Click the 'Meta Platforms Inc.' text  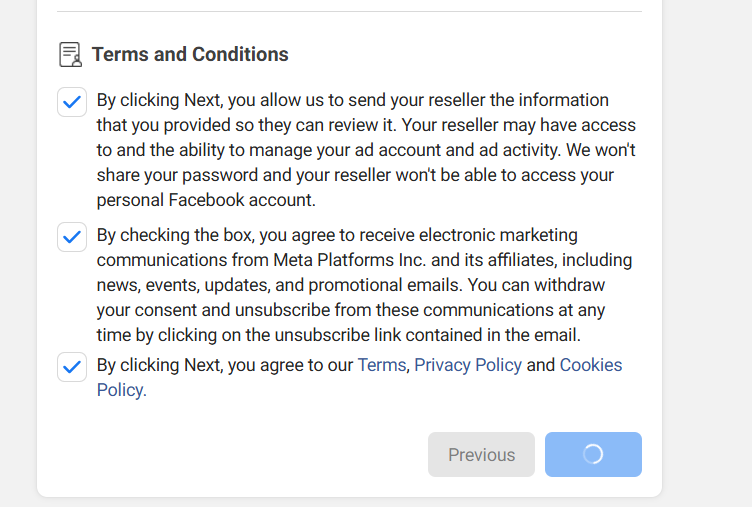[x=350, y=260]
